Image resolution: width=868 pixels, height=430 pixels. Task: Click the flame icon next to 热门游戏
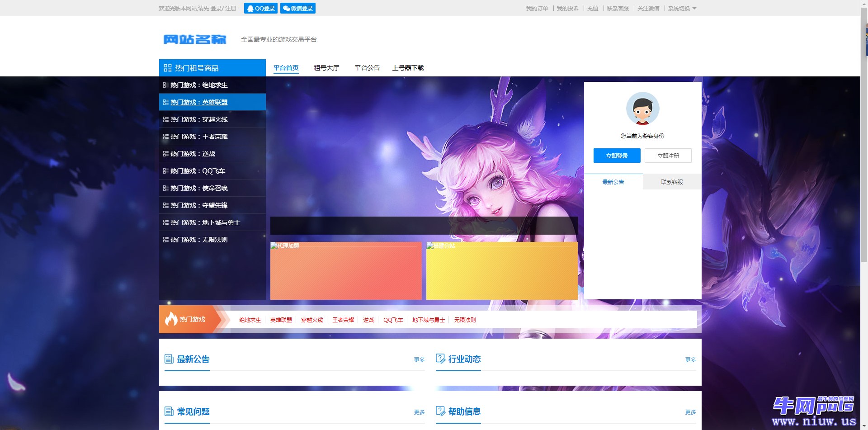click(171, 319)
